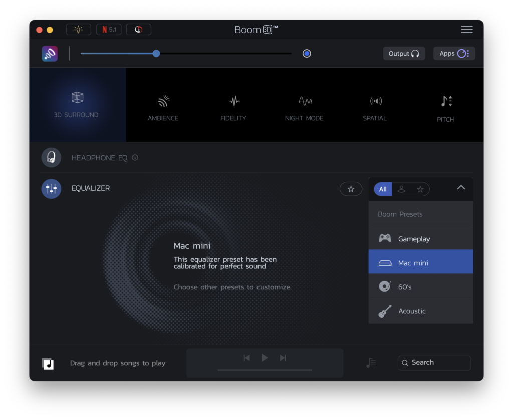
Task: Open the hamburger menu
Action: click(x=467, y=30)
